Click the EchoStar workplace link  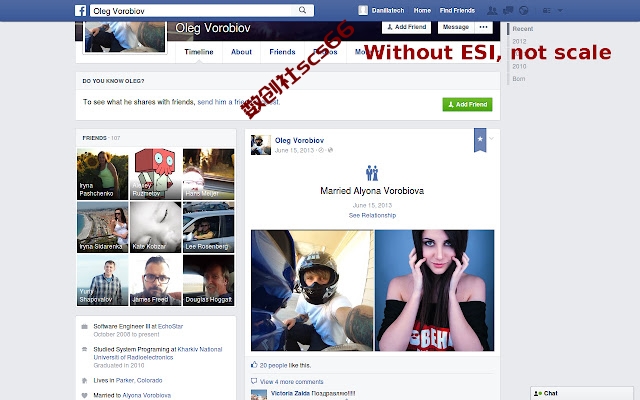coord(170,326)
